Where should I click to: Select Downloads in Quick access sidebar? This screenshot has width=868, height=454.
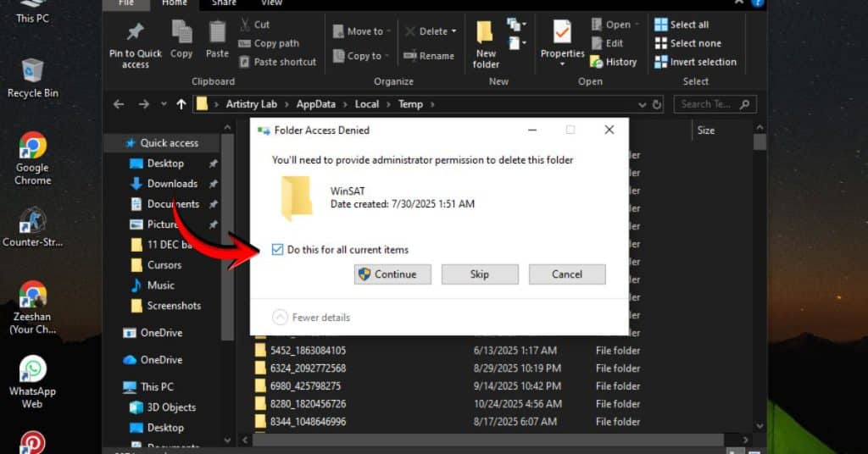pyautogui.click(x=172, y=184)
